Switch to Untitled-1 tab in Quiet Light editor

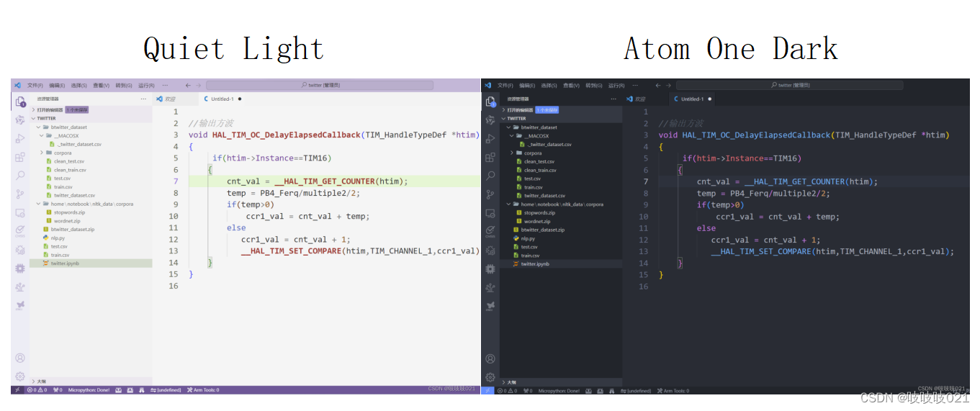[222, 99]
